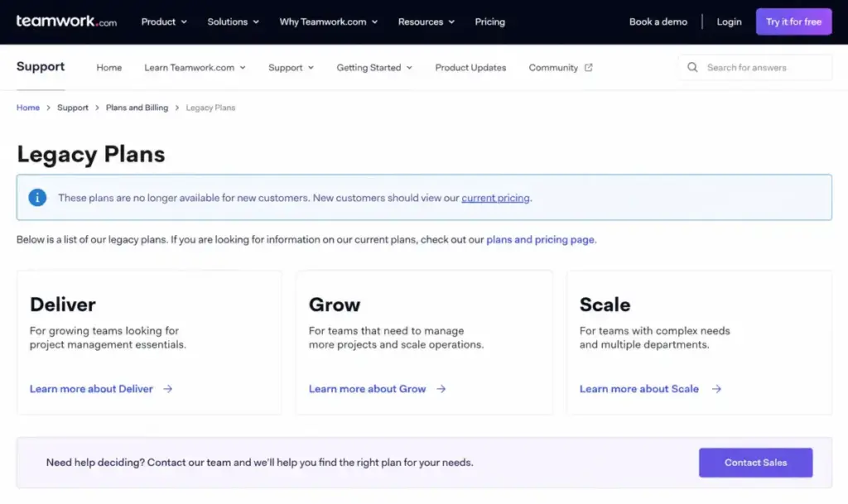Click Learn more about Scale
This screenshot has height=504, width=848.
point(639,389)
